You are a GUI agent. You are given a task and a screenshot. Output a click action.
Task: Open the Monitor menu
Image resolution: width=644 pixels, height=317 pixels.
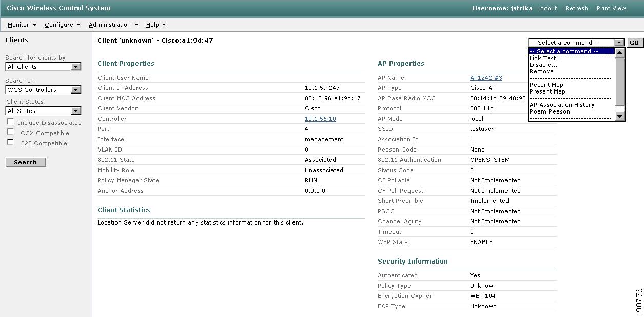(x=22, y=25)
